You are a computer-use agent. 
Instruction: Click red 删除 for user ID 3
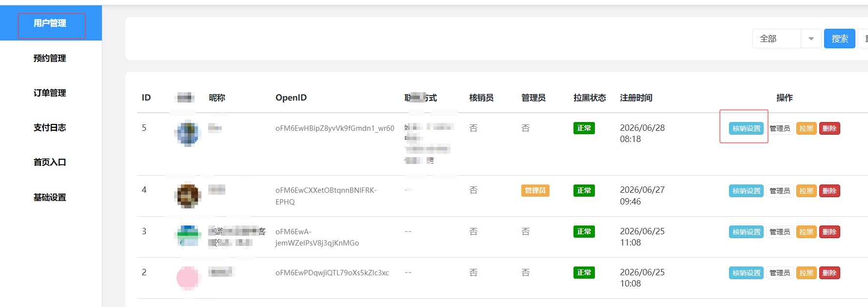point(829,232)
